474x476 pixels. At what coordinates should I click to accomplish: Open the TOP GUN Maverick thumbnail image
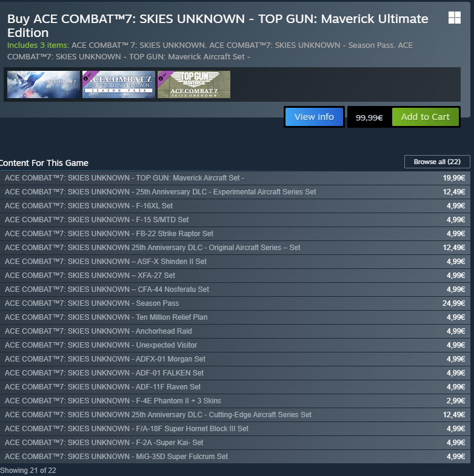point(194,84)
